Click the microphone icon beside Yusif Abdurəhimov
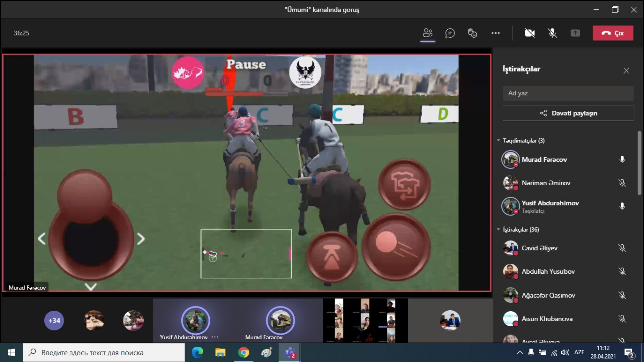 pos(622,206)
